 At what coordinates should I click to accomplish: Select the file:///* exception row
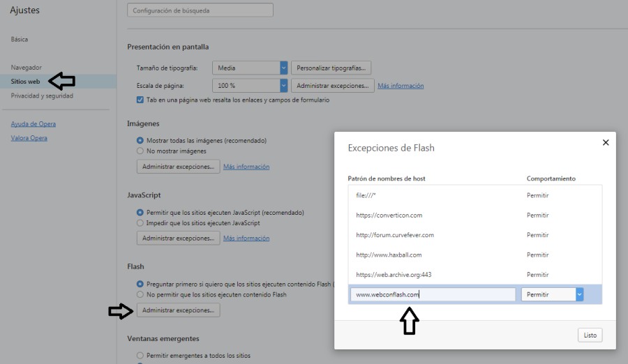click(x=475, y=195)
